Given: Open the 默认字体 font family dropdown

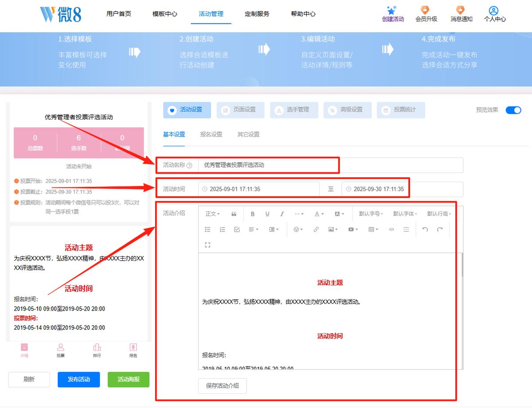Looking at the screenshot, I should tap(405, 214).
